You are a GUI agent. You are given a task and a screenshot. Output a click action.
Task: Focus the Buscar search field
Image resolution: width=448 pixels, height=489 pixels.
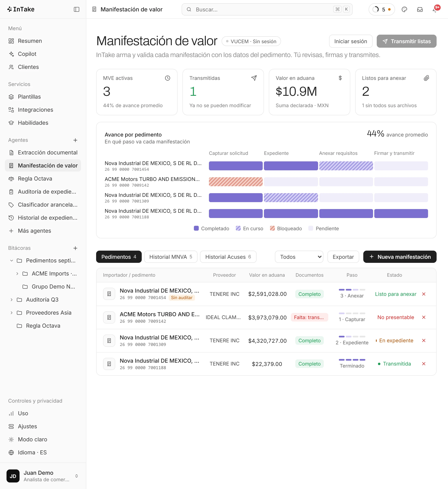(267, 9)
